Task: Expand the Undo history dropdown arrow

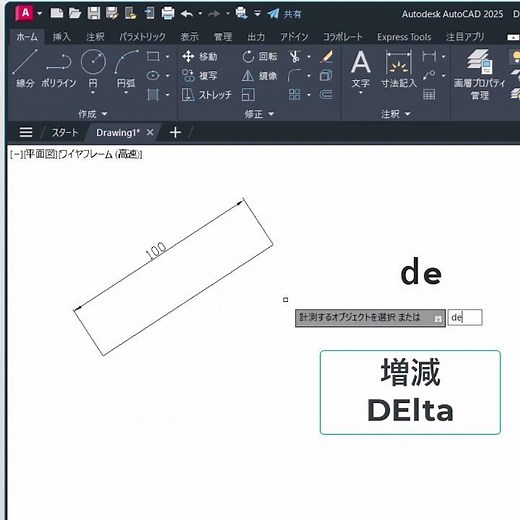Action: (x=200, y=14)
